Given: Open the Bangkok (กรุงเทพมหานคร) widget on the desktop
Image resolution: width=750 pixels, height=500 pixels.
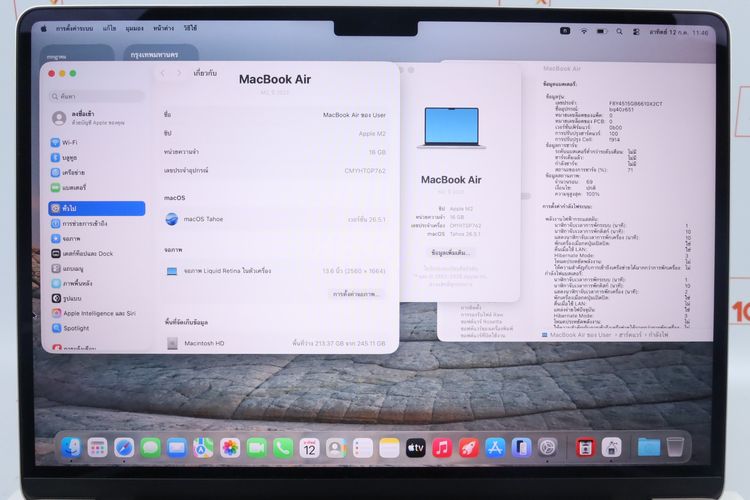Looking at the screenshot, I should click(x=161, y=54).
